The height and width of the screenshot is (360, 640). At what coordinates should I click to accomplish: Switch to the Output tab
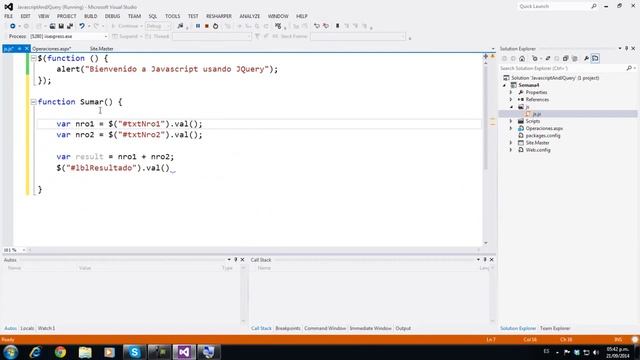point(403,328)
